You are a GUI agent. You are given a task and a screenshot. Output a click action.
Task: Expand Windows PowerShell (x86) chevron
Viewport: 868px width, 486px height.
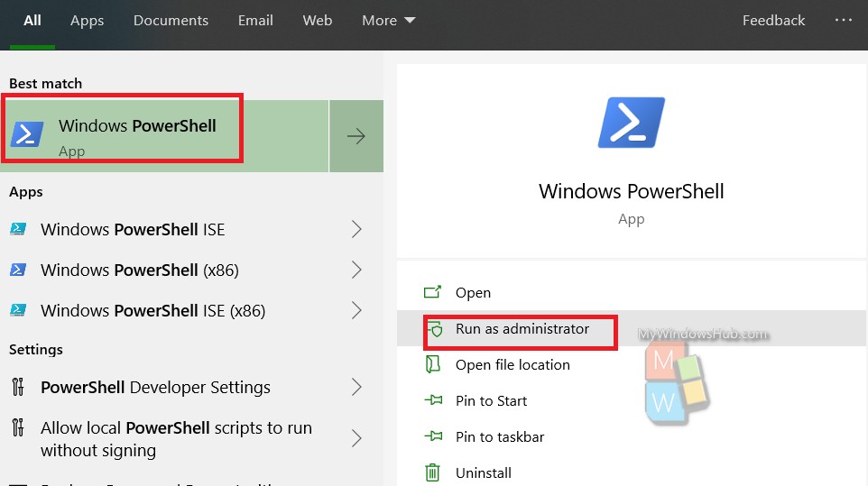point(357,270)
